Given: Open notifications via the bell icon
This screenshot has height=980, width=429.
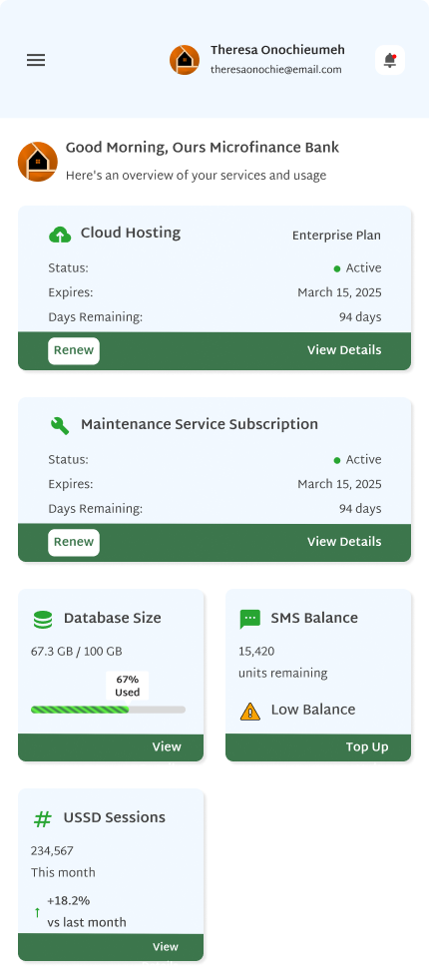Looking at the screenshot, I should point(390,60).
